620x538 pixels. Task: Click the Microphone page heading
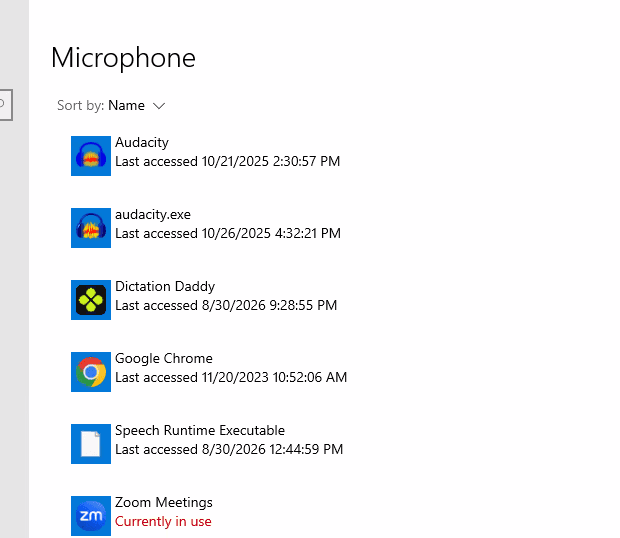(x=123, y=58)
